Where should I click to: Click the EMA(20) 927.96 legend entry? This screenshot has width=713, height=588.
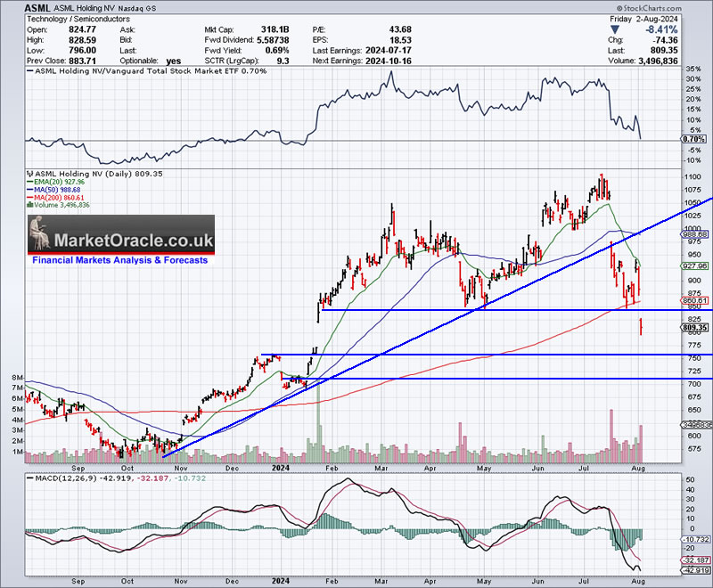pyautogui.click(x=56, y=182)
